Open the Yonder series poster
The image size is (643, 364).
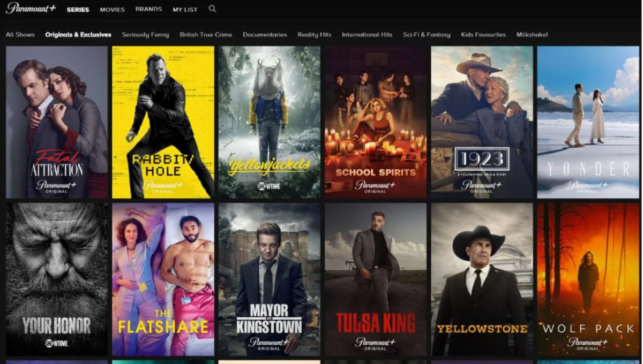[x=588, y=122]
